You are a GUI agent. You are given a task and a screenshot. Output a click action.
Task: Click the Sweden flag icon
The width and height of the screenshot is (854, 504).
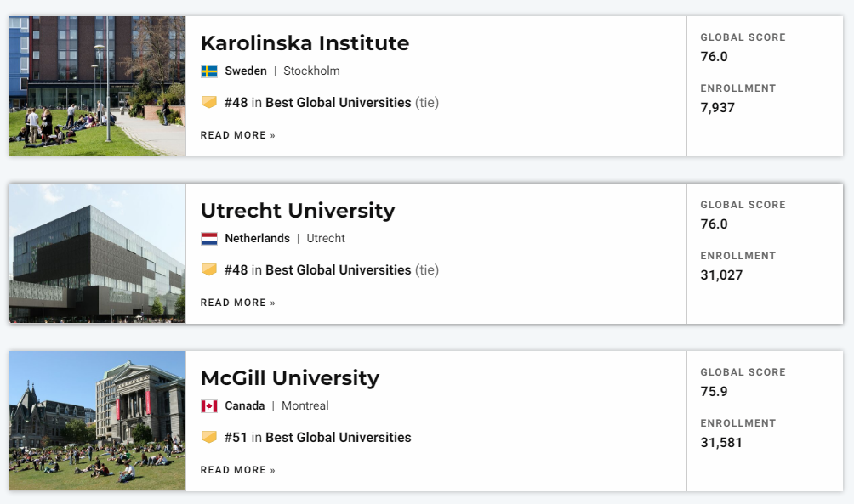coord(209,71)
